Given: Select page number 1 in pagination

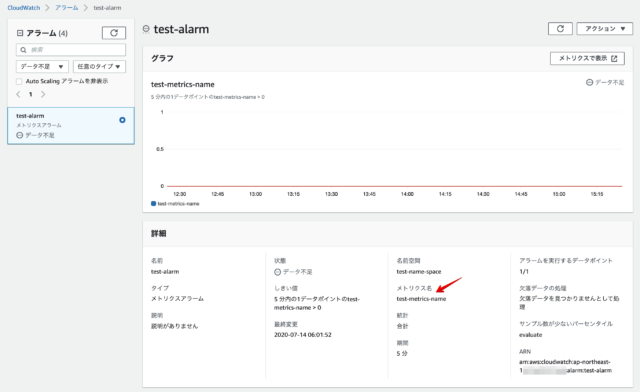Looking at the screenshot, I should pyautogui.click(x=31, y=94).
